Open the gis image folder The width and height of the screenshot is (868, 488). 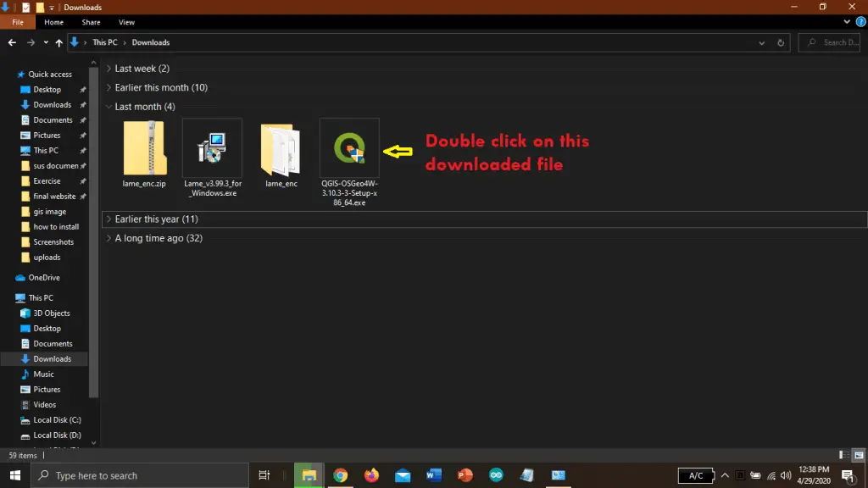(49, 211)
